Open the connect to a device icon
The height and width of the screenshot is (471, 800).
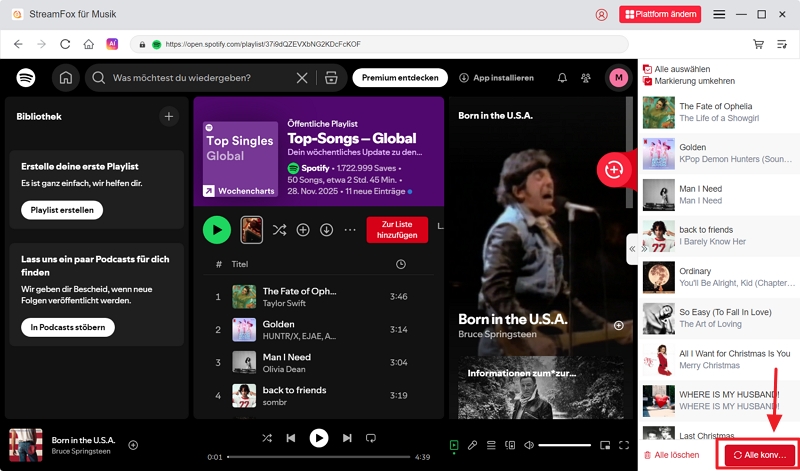coord(510,445)
